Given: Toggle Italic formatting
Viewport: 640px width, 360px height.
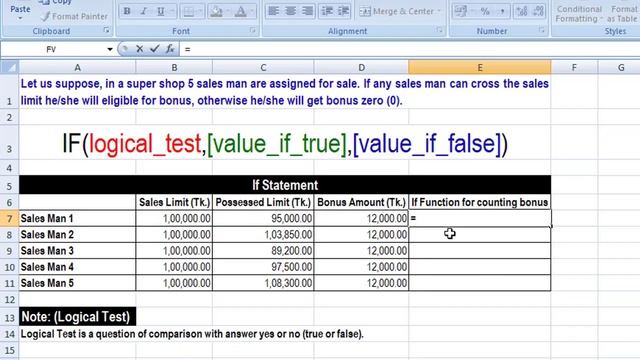Looking at the screenshot, I should click(x=143, y=11).
